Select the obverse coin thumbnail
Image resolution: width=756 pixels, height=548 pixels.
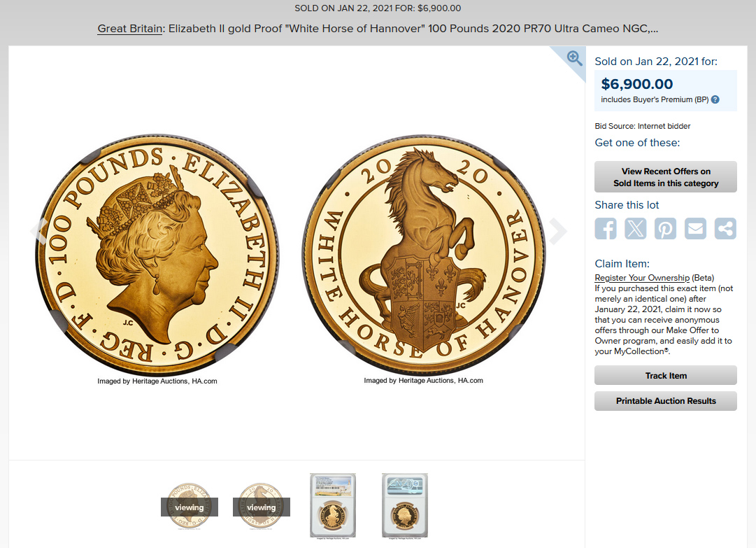point(190,506)
